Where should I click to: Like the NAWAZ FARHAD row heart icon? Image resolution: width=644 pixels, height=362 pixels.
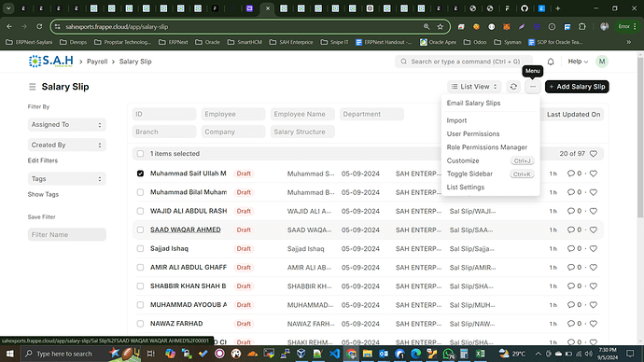tap(594, 324)
